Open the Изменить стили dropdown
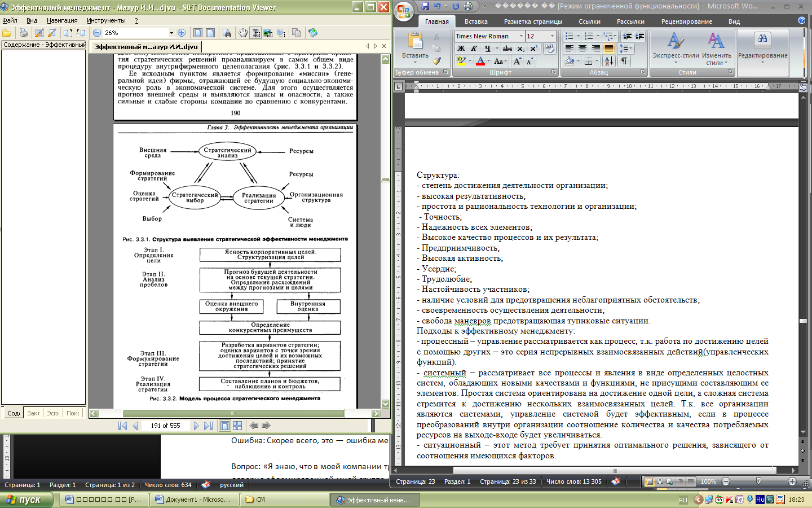This screenshot has height=508, width=812. click(717, 48)
